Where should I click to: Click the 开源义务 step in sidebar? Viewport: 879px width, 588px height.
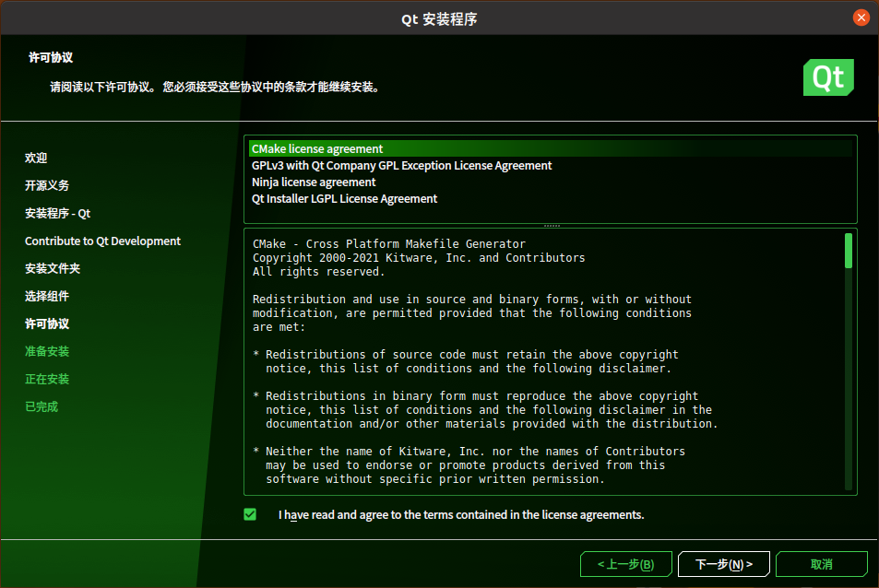click(x=47, y=185)
